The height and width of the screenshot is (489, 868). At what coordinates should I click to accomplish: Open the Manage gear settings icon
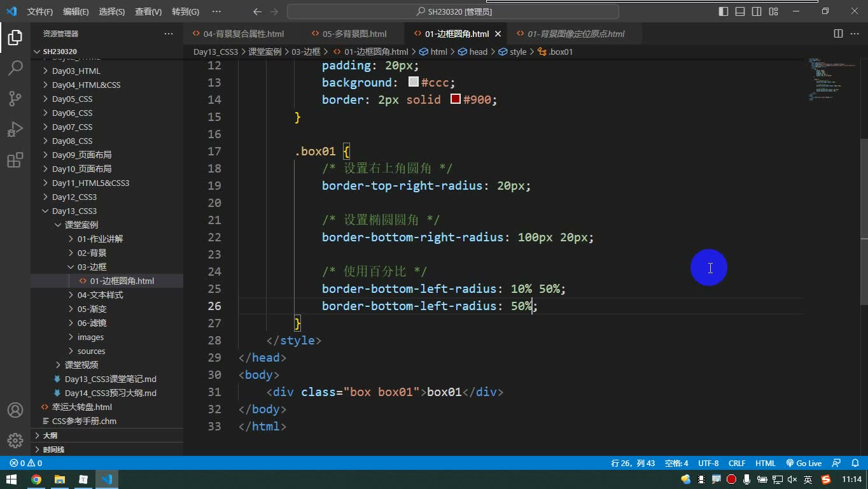point(15,440)
